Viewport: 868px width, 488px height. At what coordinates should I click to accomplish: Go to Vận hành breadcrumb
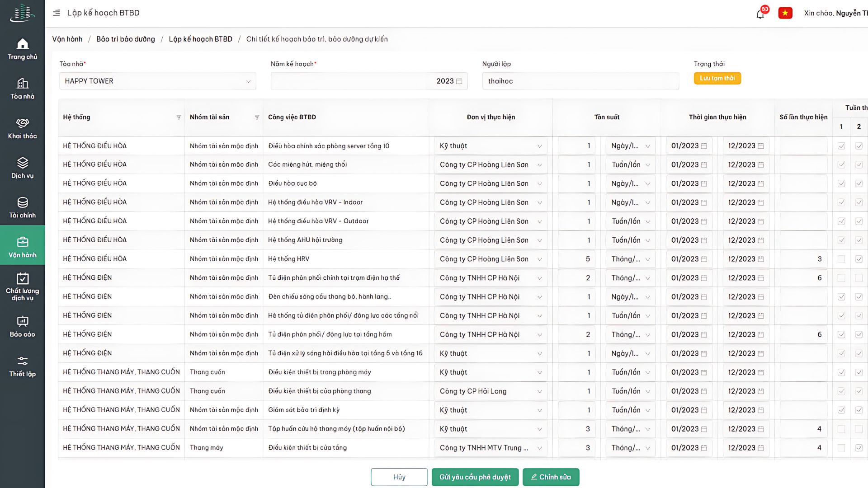tap(67, 39)
